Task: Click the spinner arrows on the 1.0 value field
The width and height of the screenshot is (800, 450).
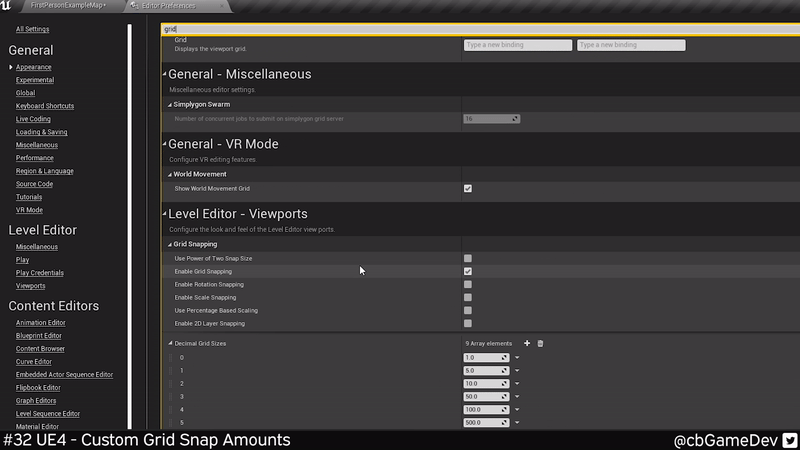Action: click(505, 357)
